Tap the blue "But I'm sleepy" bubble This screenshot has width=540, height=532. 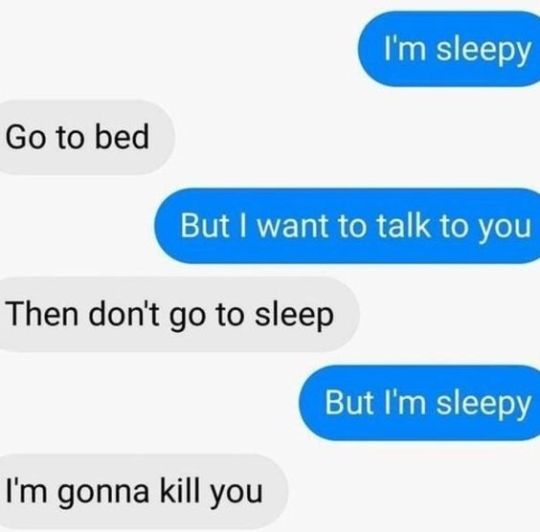pyautogui.click(x=419, y=403)
